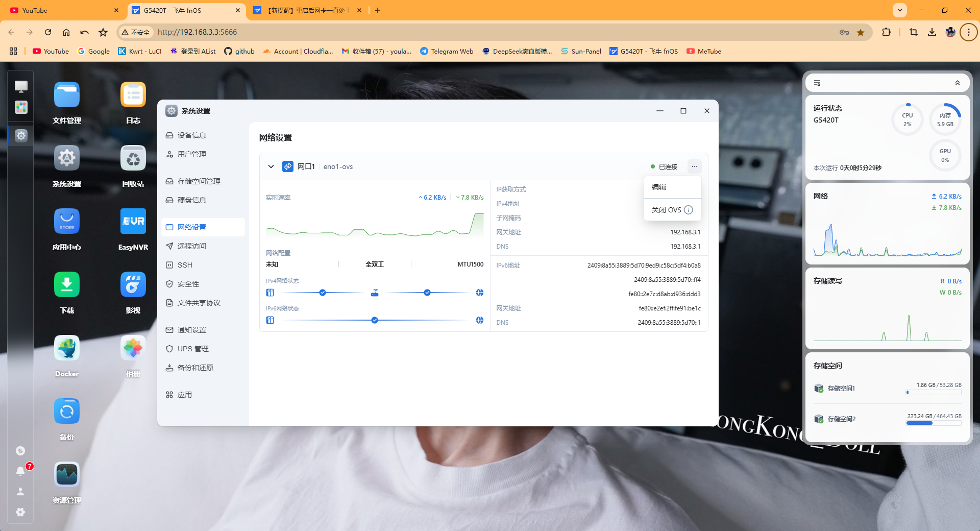Open the widget panel list menu icon
Screen dimensions: 980x531
pyautogui.click(x=817, y=83)
